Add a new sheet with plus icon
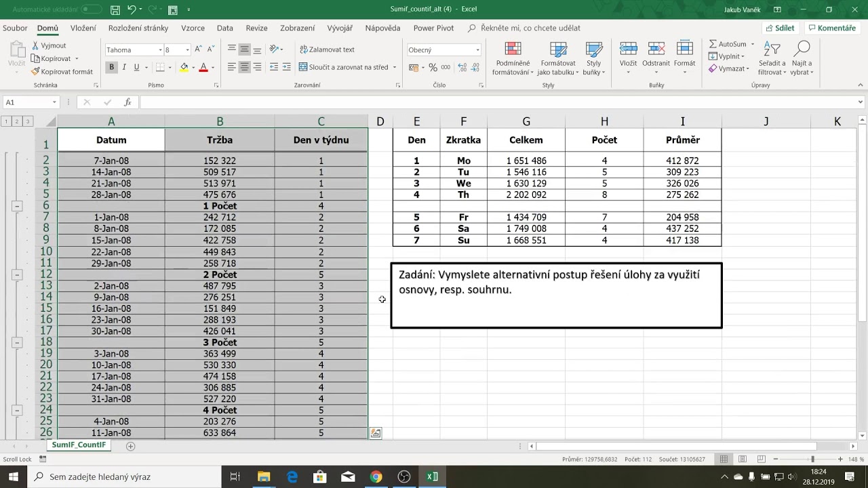The height and width of the screenshot is (488, 868). [x=131, y=446]
